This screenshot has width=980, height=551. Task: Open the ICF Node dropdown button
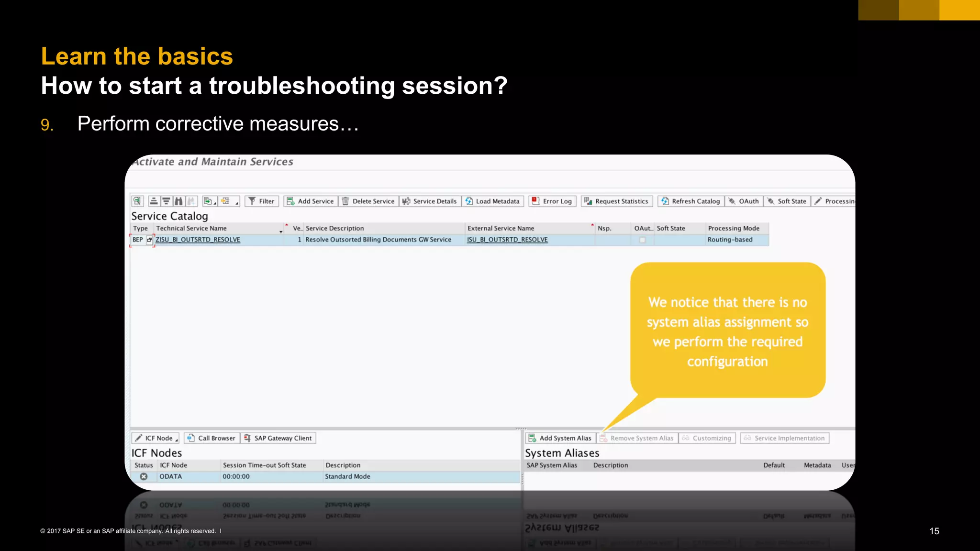[156, 438]
